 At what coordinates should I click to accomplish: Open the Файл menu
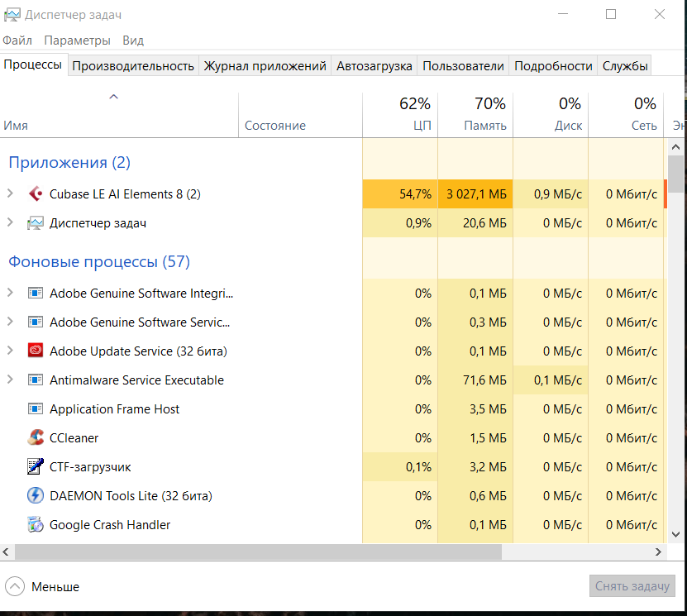(x=17, y=41)
